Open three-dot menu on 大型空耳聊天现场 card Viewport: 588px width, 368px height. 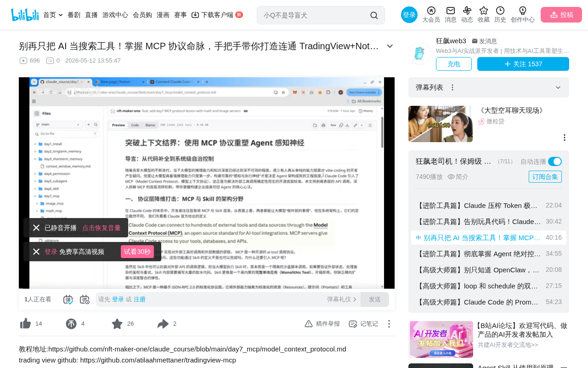click(x=565, y=138)
